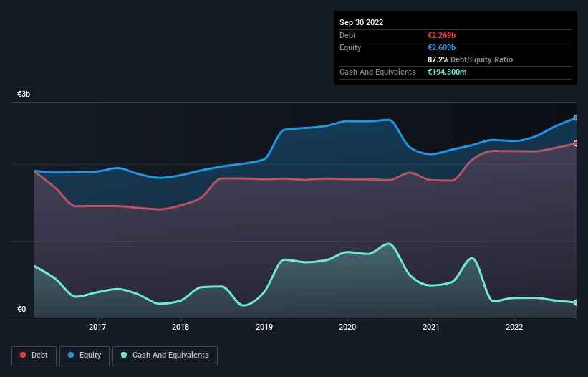Click the €3b y-axis label
Screen dimensions: 588x377
pyautogui.click(x=24, y=94)
